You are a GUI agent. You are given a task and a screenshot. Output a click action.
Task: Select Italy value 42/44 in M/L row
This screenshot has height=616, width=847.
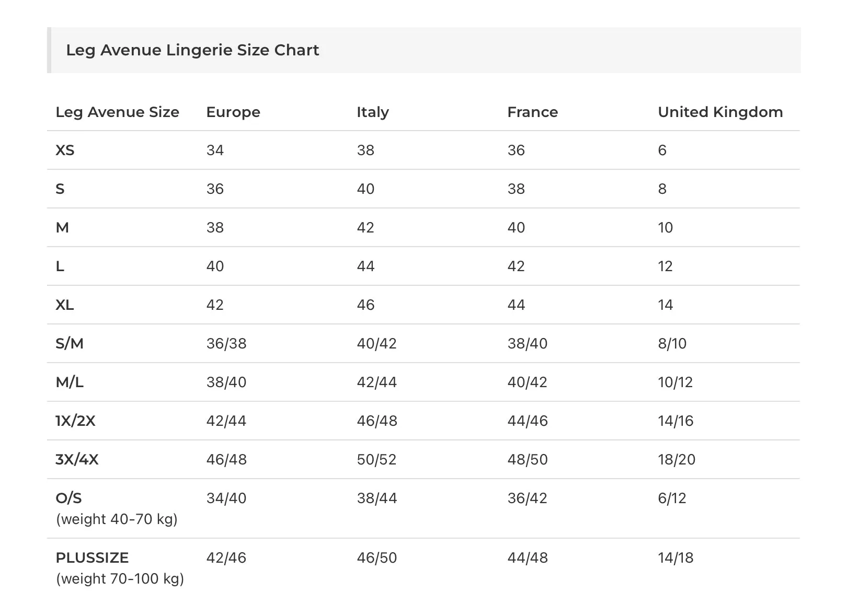pyautogui.click(x=377, y=382)
